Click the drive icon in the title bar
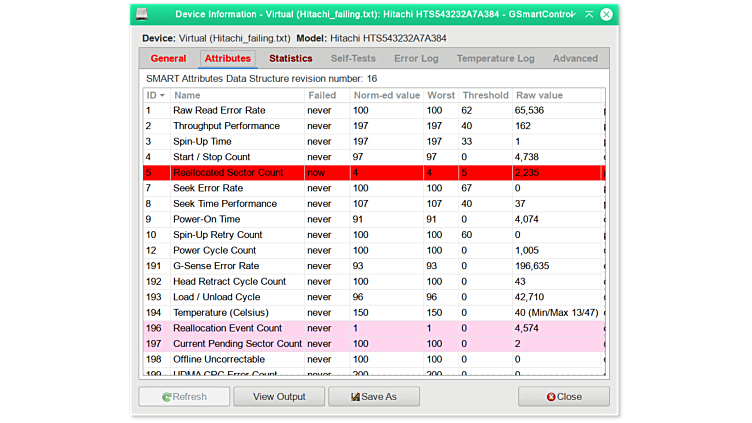This screenshot has width=752, height=423. pyautogui.click(x=144, y=14)
